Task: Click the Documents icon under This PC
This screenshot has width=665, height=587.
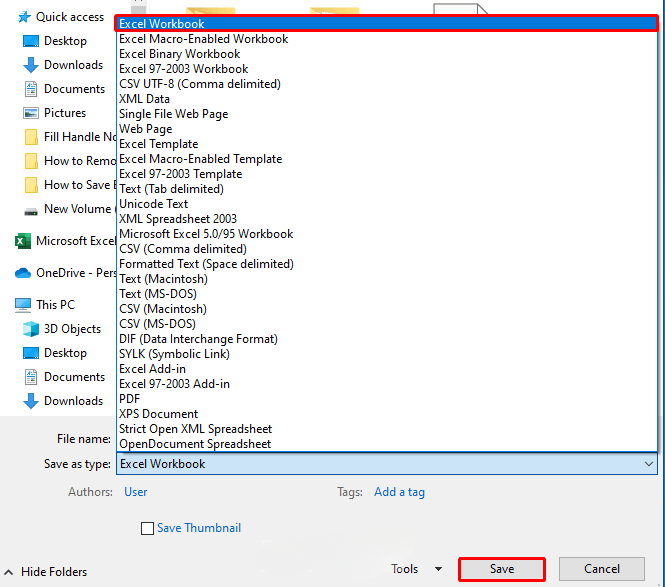Action: 31,377
